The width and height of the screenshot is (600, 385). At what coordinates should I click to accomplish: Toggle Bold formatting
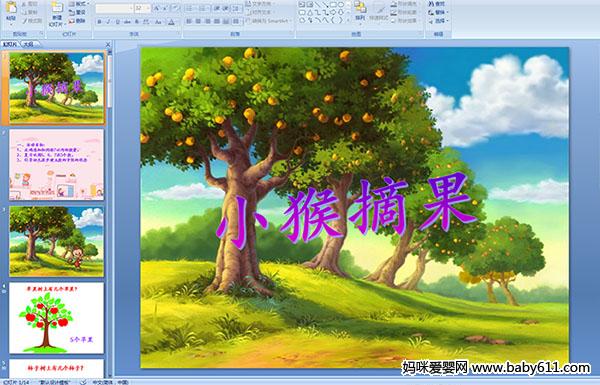click(99, 22)
